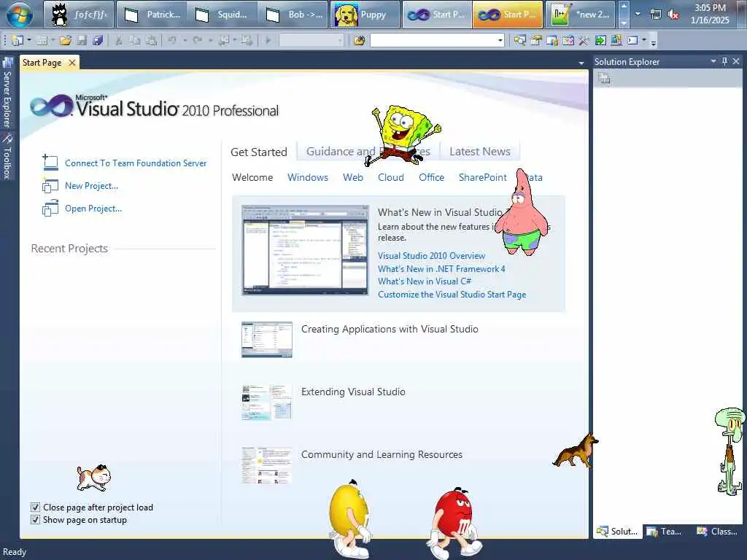
Task: Select the Web sub-tab
Action: tap(353, 177)
